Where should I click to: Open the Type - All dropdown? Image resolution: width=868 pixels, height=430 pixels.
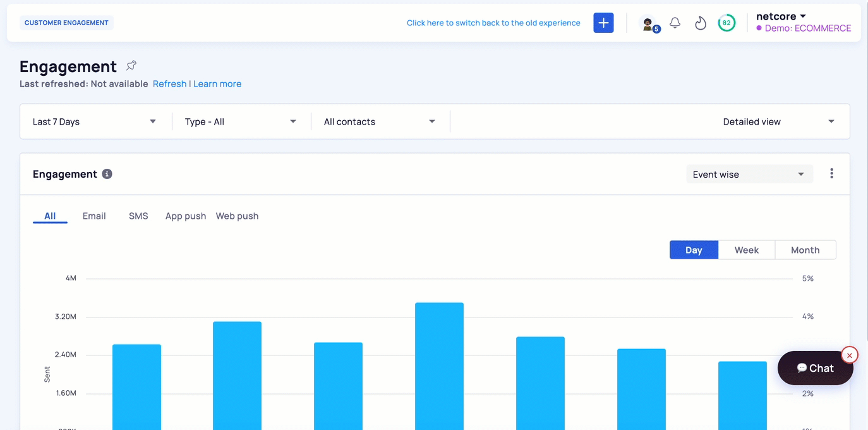pyautogui.click(x=241, y=121)
